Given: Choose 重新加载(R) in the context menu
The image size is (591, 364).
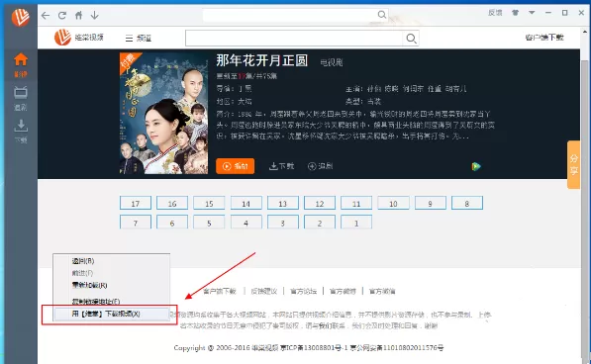Looking at the screenshot, I should 112,285.
